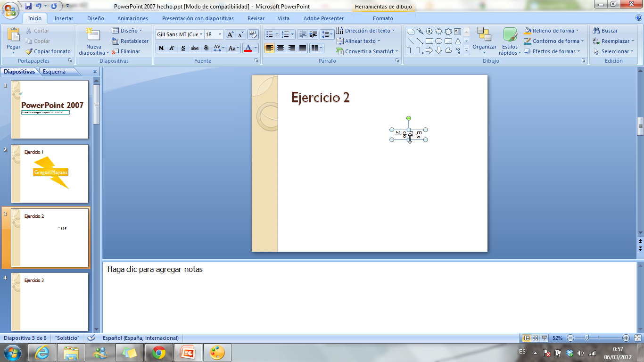644x362 pixels.
Task: Select slide 2 Gregori Mayans thumbnail
Action: 50,173
